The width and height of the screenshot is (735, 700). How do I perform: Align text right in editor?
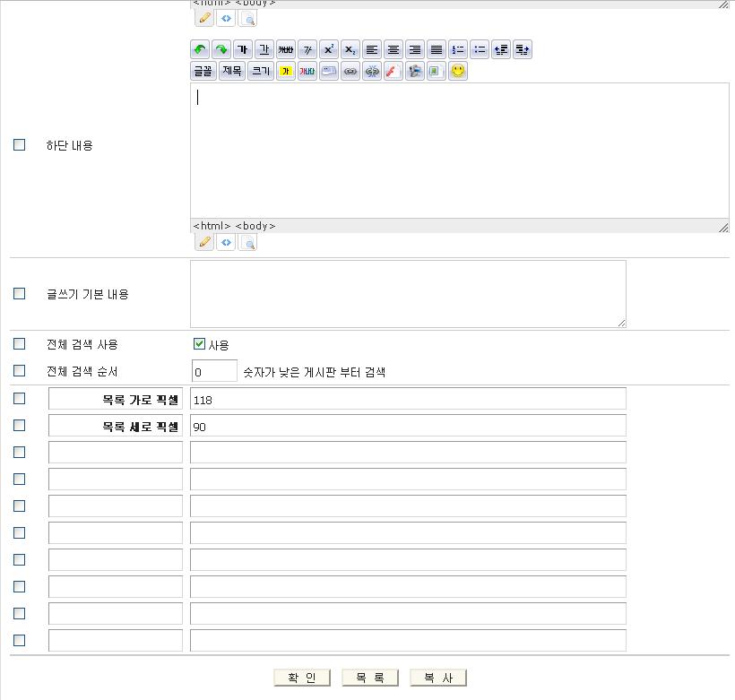click(x=415, y=49)
